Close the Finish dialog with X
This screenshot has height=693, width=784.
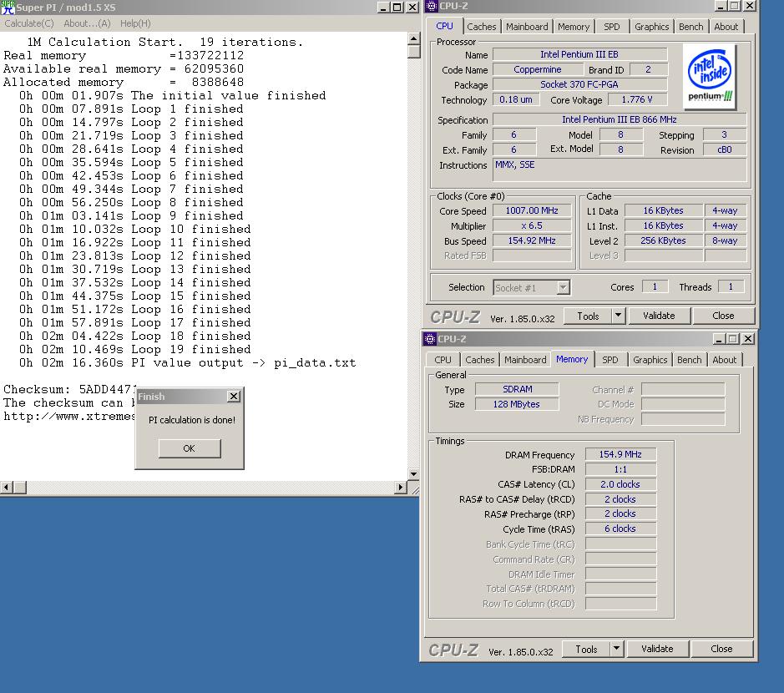click(x=234, y=397)
